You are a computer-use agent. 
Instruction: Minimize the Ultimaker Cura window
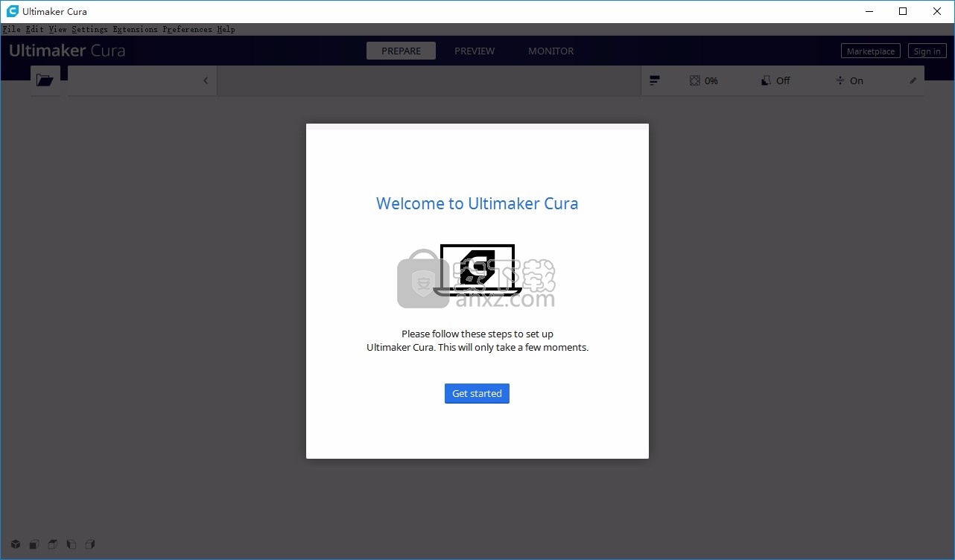pyautogui.click(x=869, y=11)
